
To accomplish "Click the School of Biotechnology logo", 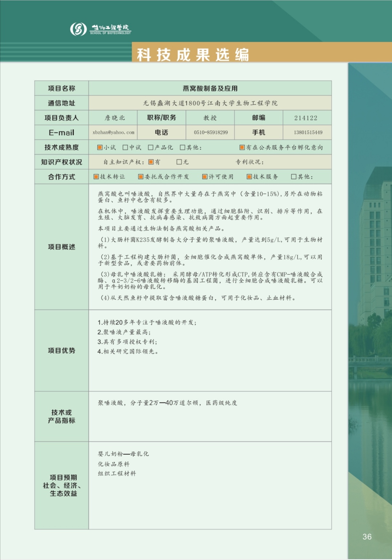I will click(x=100, y=29).
